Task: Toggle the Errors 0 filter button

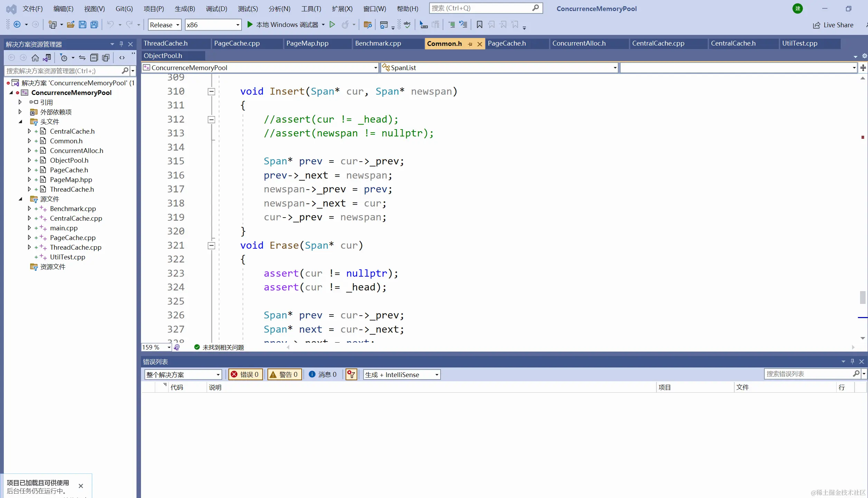Action: (245, 374)
